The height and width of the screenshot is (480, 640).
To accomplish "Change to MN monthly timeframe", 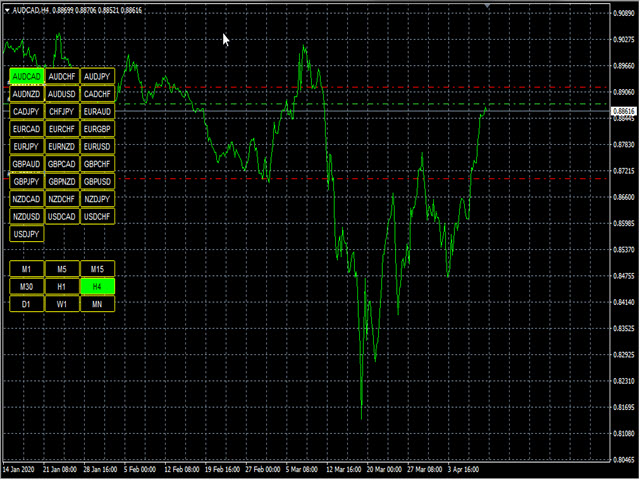I will [x=98, y=304].
